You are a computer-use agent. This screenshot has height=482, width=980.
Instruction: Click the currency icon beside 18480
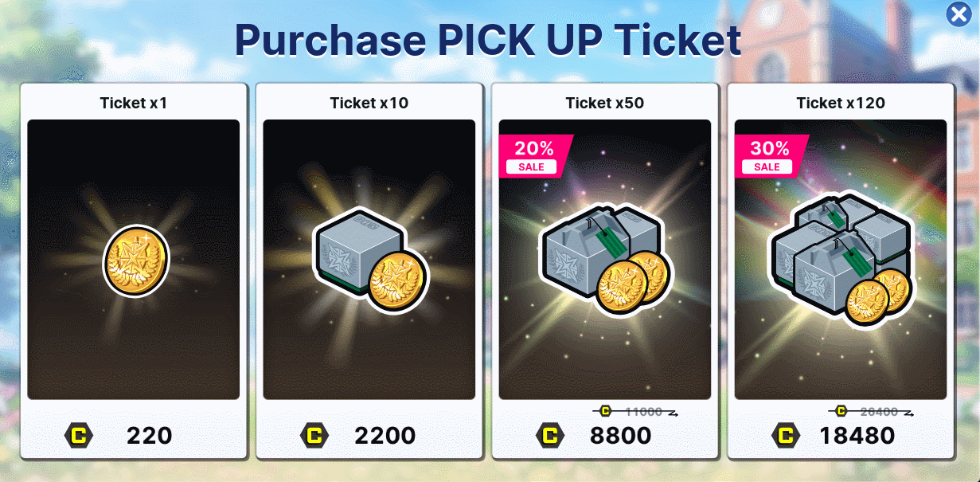(x=786, y=436)
